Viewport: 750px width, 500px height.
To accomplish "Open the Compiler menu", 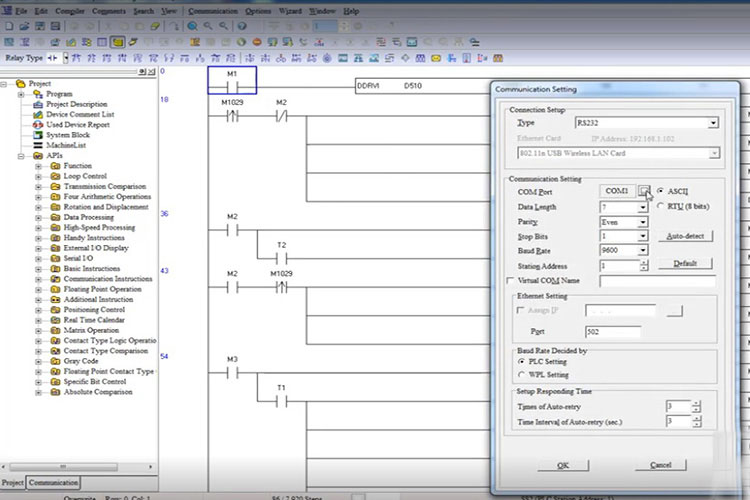I will 69,11.
